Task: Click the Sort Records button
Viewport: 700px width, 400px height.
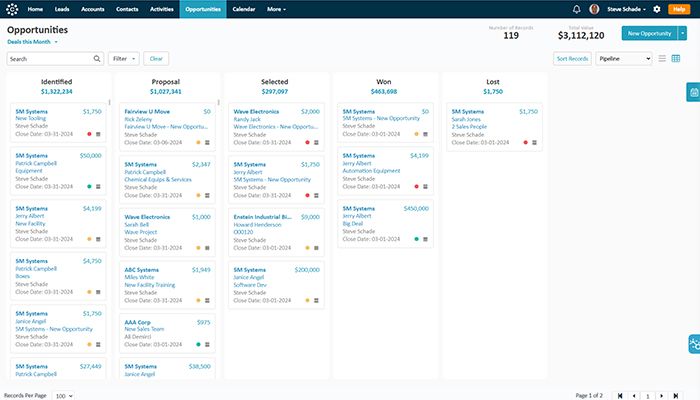Action: 572,59
